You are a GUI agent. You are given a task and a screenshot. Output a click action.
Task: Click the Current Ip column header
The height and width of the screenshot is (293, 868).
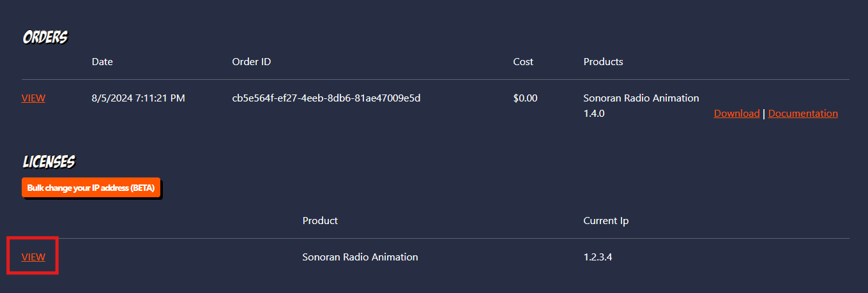[606, 221]
